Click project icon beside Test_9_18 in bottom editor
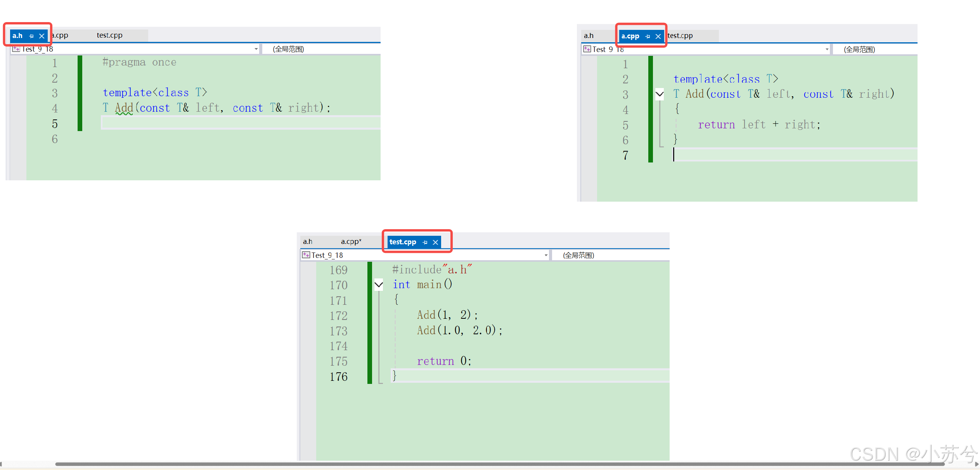The width and height of the screenshot is (980, 470). point(306,255)
